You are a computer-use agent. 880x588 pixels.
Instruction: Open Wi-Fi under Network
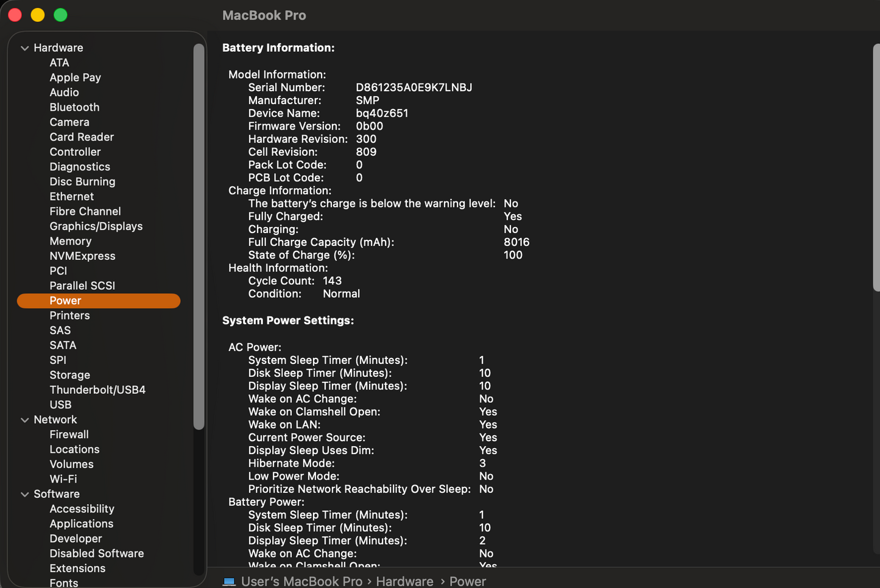click(63, 479)
